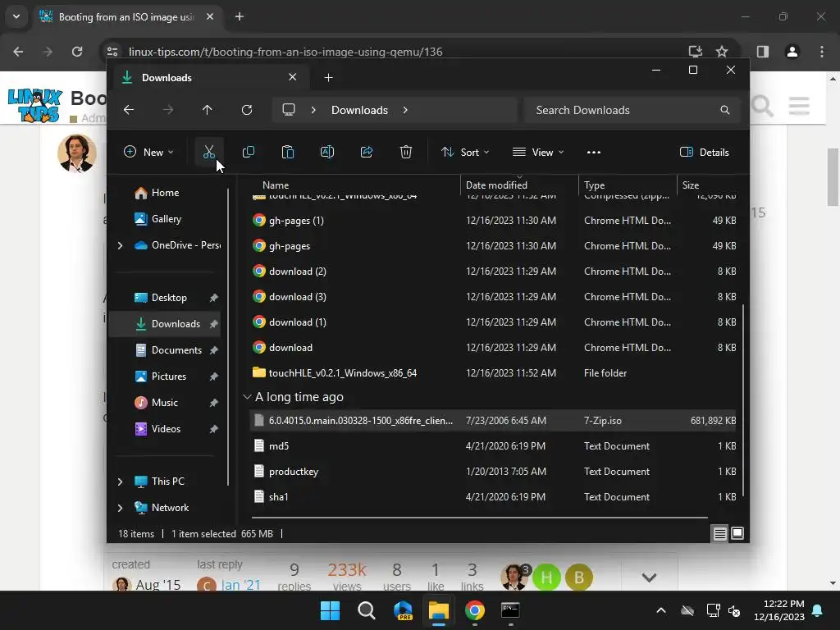Expand OneDrive in the navigation pane

pyautogui.click(x=120, y=245)
